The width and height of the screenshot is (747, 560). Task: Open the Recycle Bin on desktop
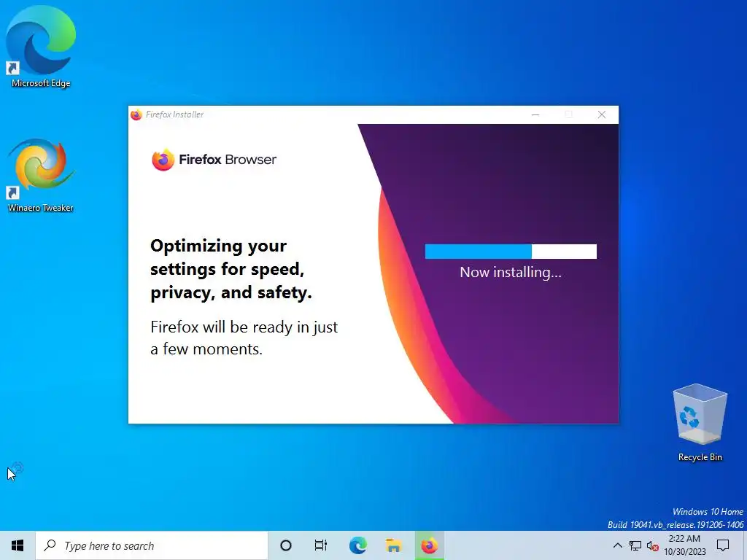point(700,422)
